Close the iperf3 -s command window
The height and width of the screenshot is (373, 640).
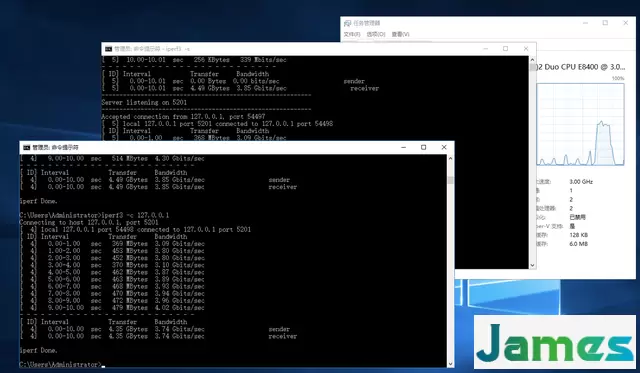point(526,49)
